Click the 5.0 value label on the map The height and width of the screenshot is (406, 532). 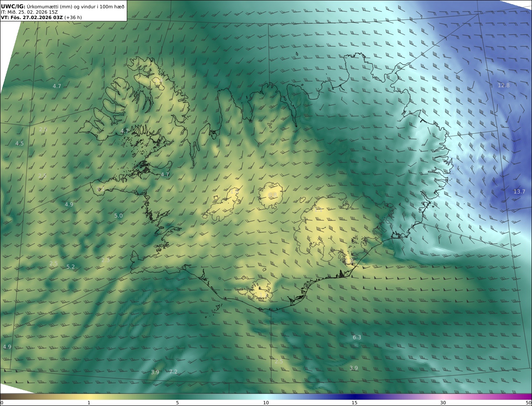pyautogui.click(x=118, y=215)
